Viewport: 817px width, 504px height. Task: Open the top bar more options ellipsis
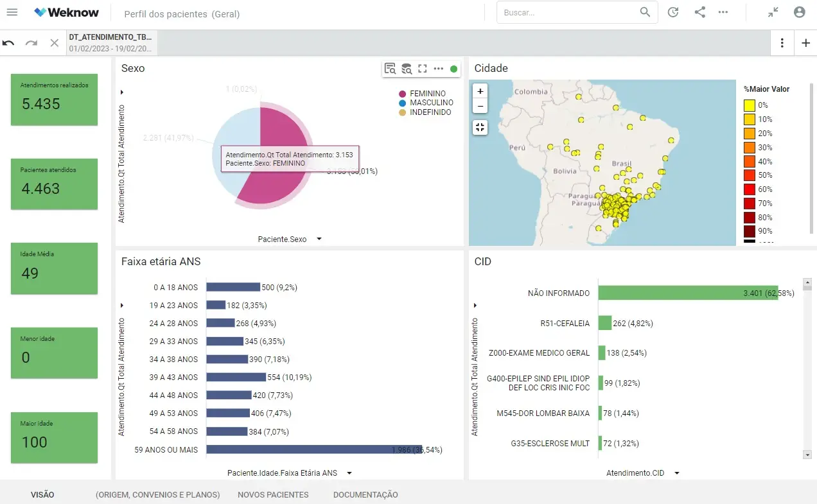pyautogui.click(x=723, y=12)
